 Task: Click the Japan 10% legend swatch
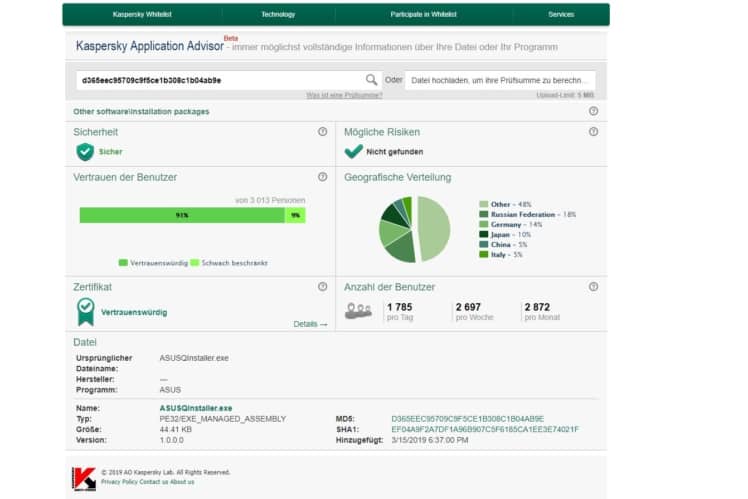[484, 234]
